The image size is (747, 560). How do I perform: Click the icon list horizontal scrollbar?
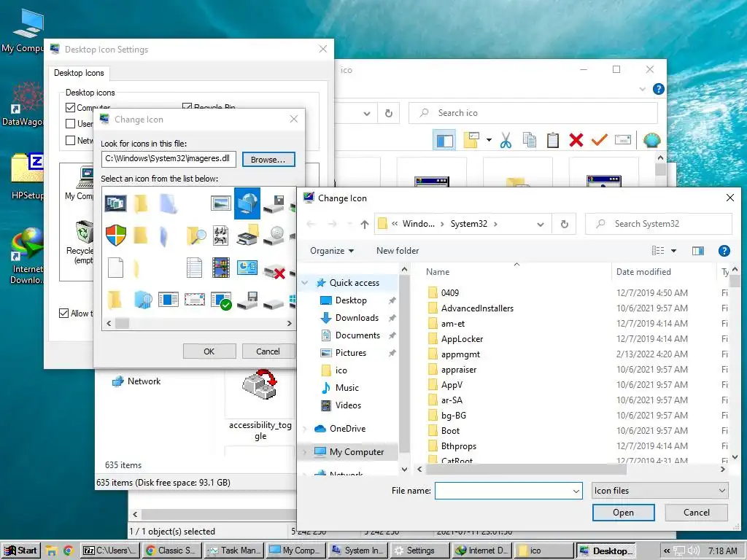[199, 323]
